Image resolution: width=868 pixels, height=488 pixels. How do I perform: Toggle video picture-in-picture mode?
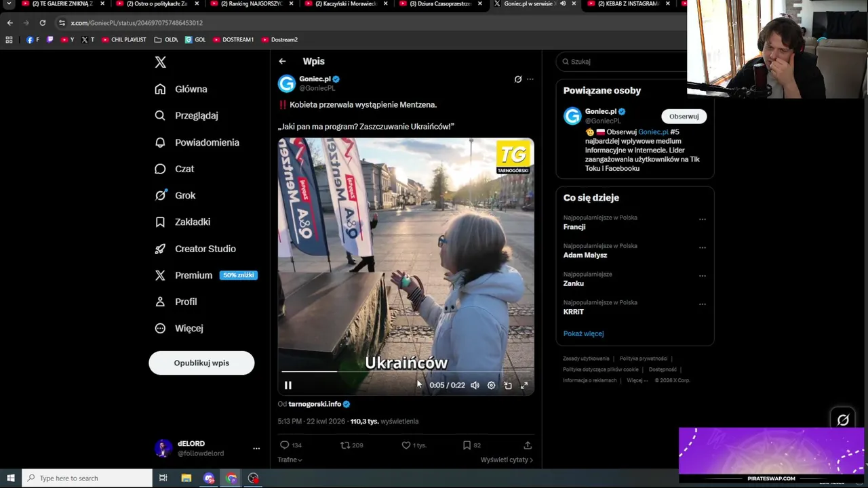508,385
